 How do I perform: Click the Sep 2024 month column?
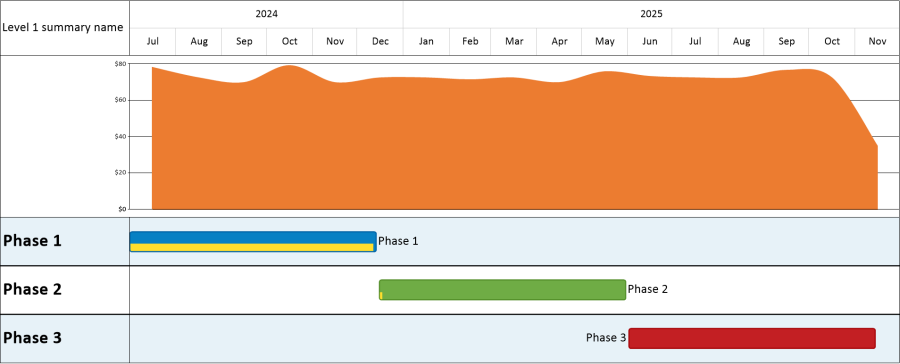pos(244,41)
